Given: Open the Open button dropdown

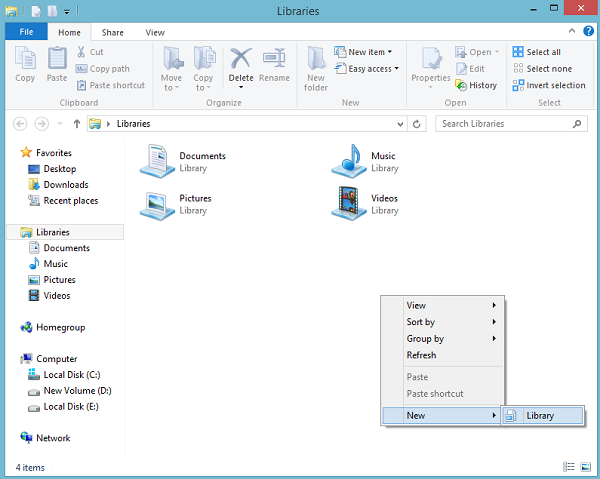Looking at the screenshot, I should click(497, 52).
